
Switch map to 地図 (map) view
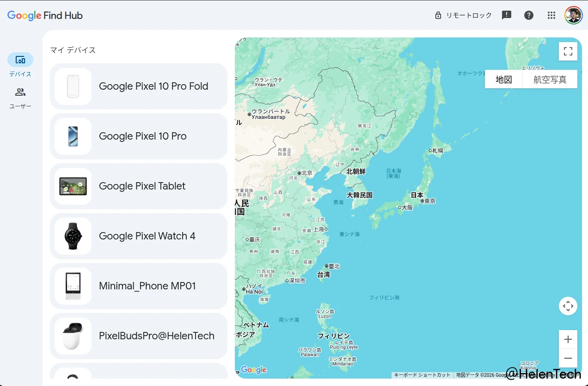click(x=503, y=80)
